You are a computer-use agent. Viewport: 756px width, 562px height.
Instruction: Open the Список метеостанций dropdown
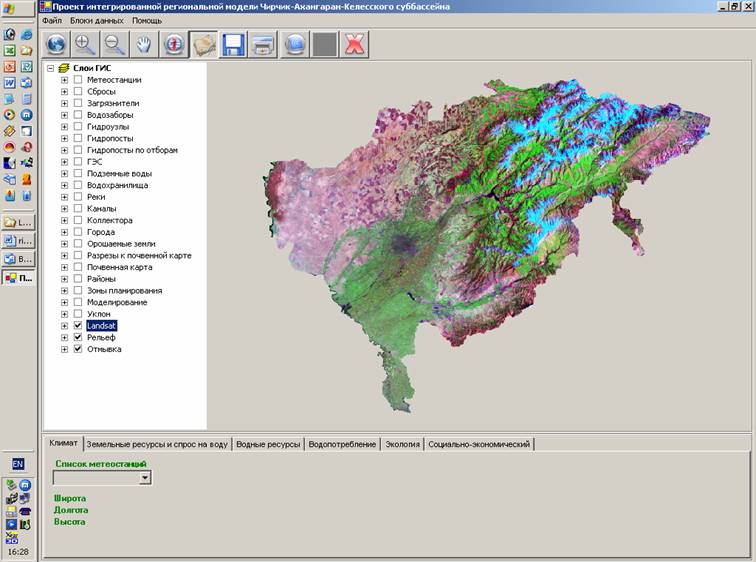pos(145,478)
